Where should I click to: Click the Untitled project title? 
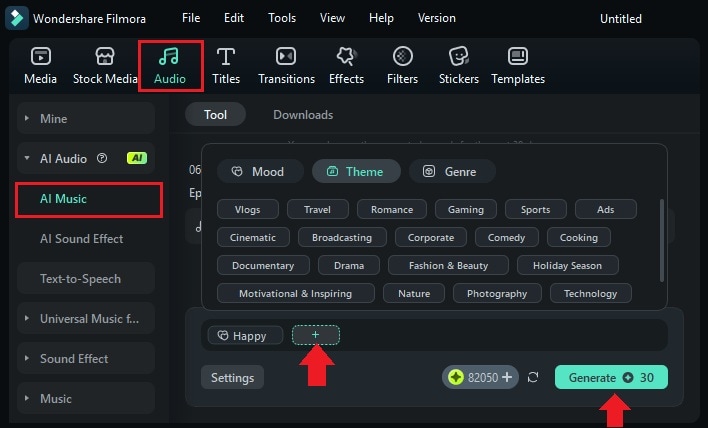click(621, 19)
